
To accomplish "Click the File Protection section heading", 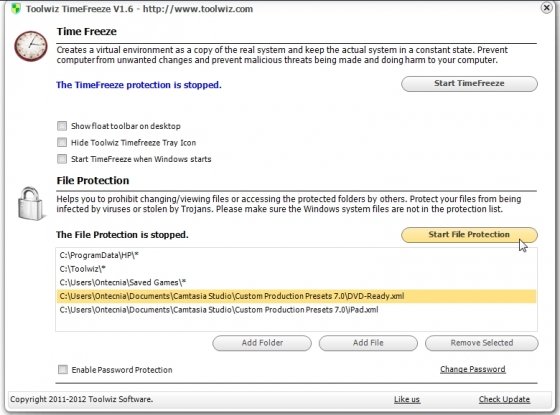I will click(x=92, y=180).
